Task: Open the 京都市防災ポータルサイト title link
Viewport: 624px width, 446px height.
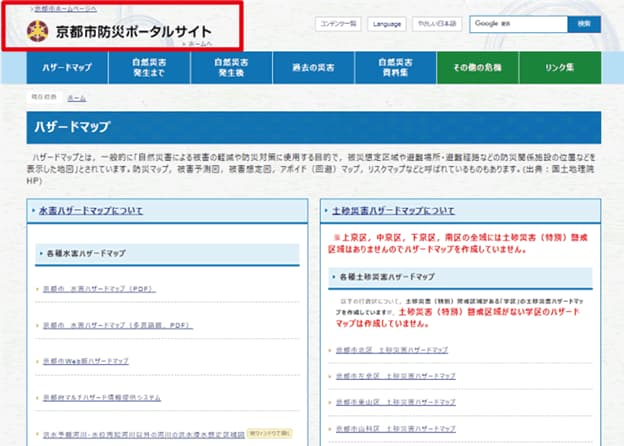Action: tap(133, 32)
